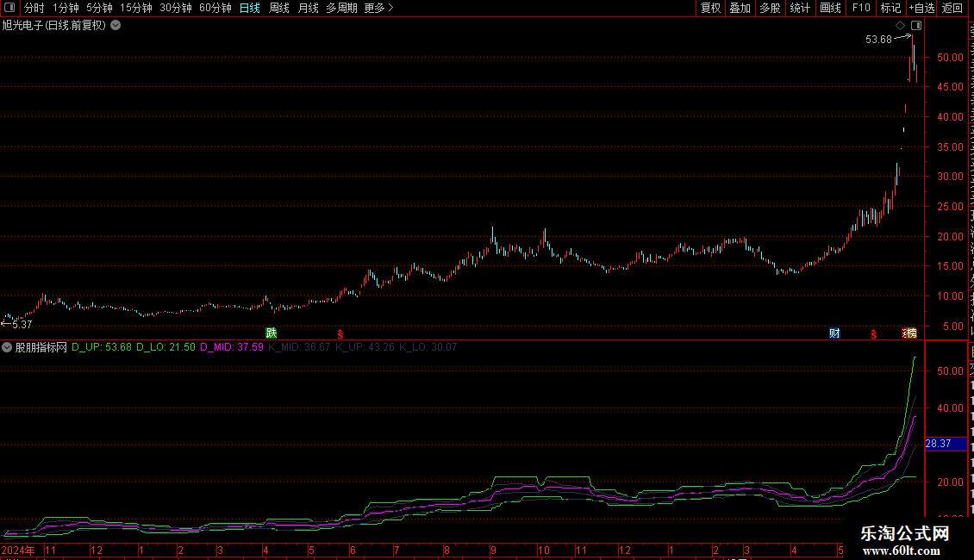The image size is (974, 560).
Task: Click the 旭光电子(日线.前复权) chart title
Action: point(54,26)
